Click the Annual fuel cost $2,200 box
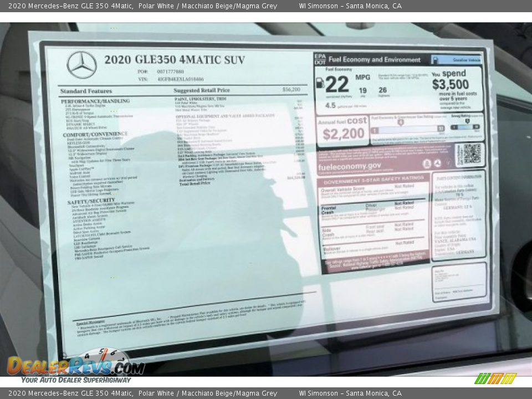 coord(342,131)
